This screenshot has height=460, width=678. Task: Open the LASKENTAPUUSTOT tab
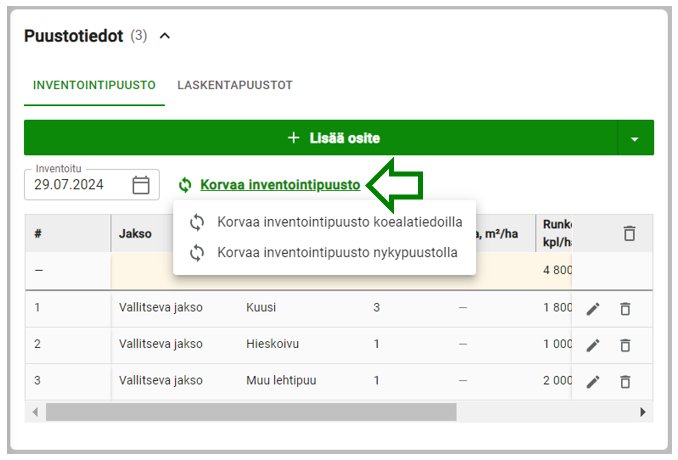[x=235, y=85]
